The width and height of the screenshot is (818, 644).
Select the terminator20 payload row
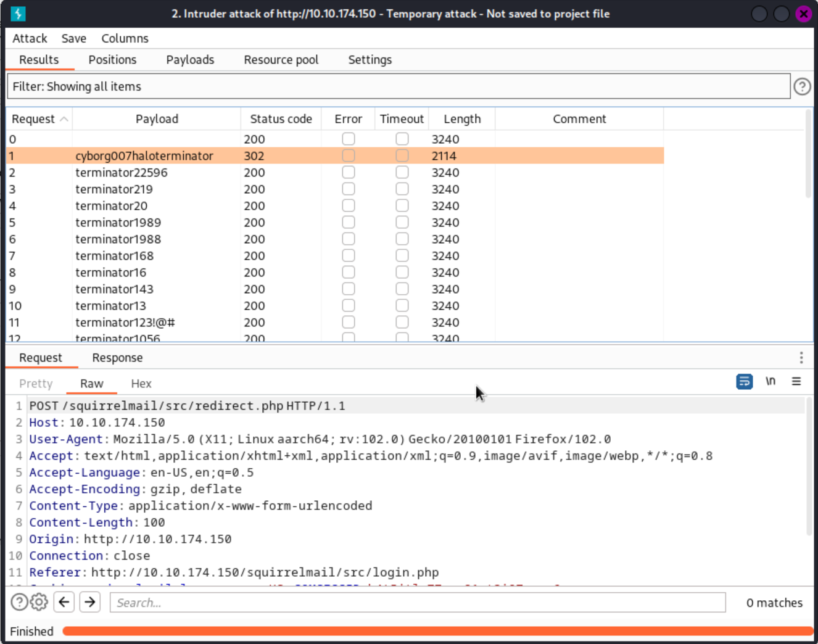point(335,205)
